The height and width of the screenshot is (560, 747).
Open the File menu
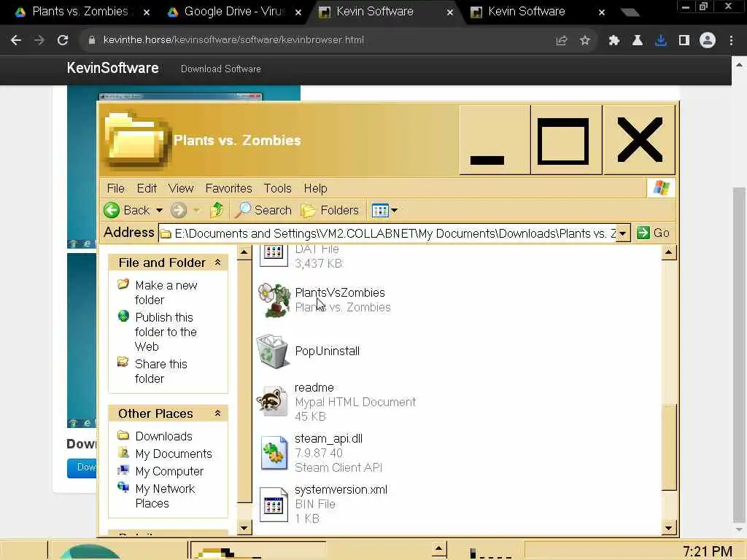click(116, 188)
